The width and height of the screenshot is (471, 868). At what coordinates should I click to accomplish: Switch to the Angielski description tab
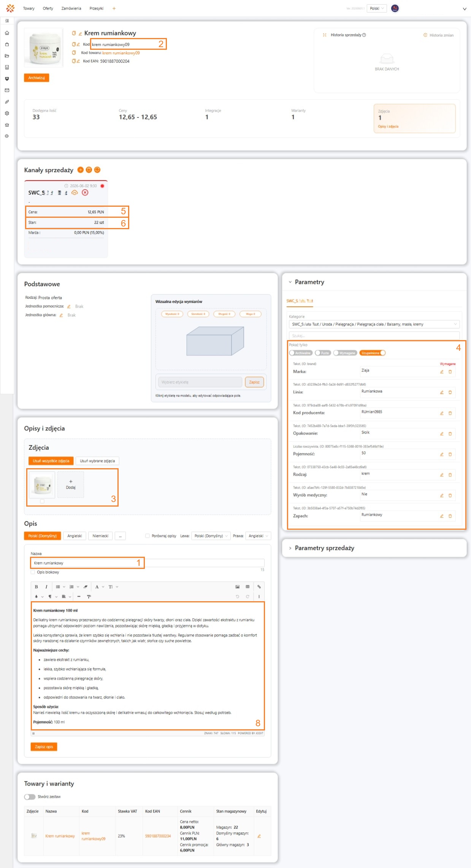click(75, 536)
